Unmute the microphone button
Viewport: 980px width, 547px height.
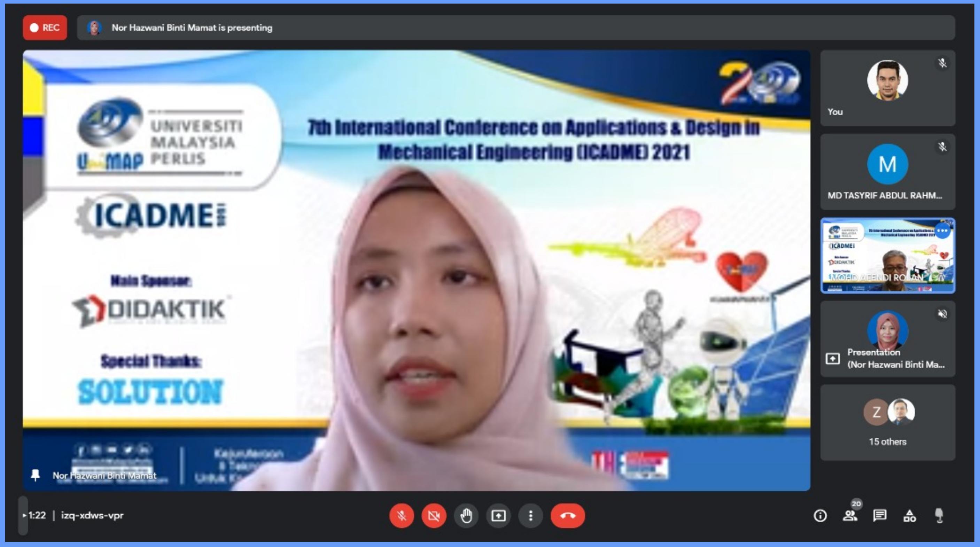pos(401,516)
